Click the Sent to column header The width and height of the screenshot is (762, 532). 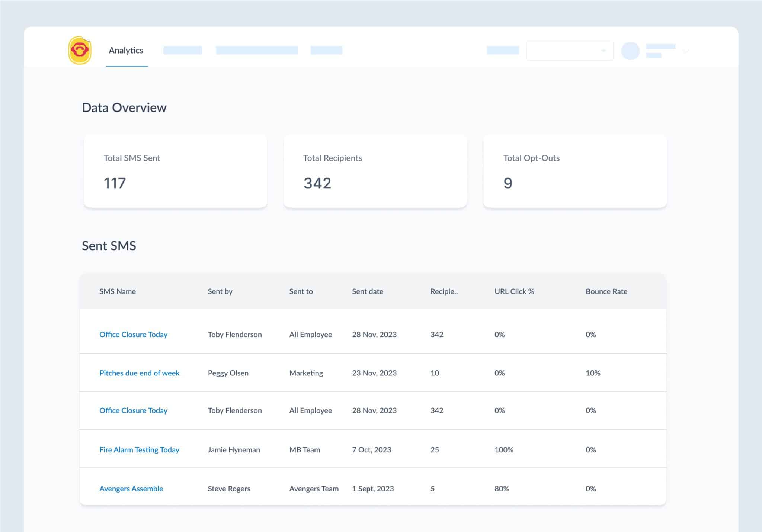coord(301,291)
